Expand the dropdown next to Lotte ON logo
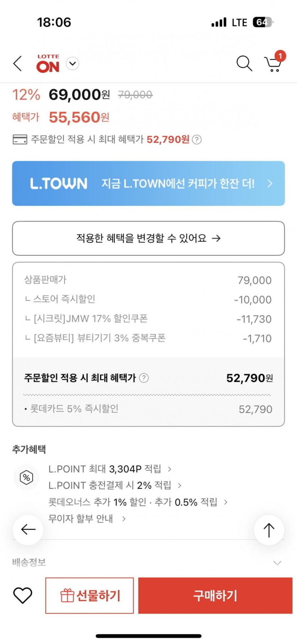This screenshot has height=644, width=297. point(73,64)
